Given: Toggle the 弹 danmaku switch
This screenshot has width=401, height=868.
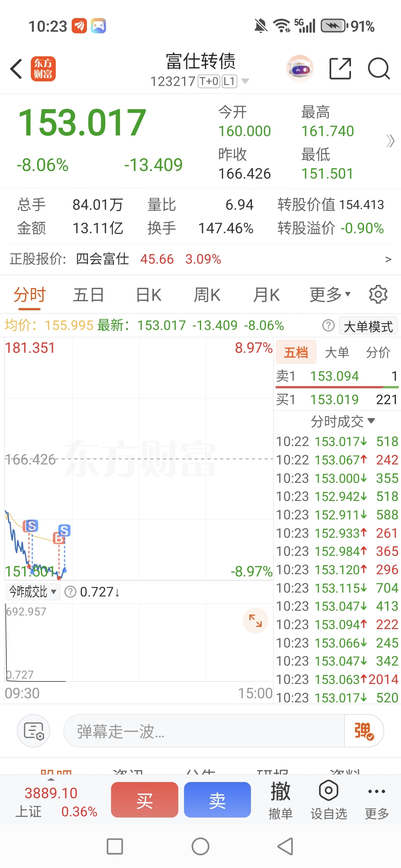Looking at the screenshot, I should pyautogui.click(x=364, y=731).
